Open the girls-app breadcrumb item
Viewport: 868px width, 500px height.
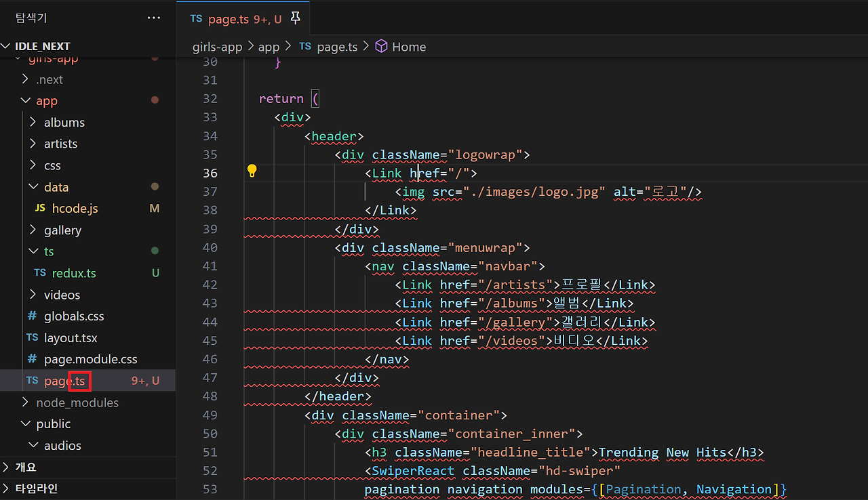coord(217,46)
